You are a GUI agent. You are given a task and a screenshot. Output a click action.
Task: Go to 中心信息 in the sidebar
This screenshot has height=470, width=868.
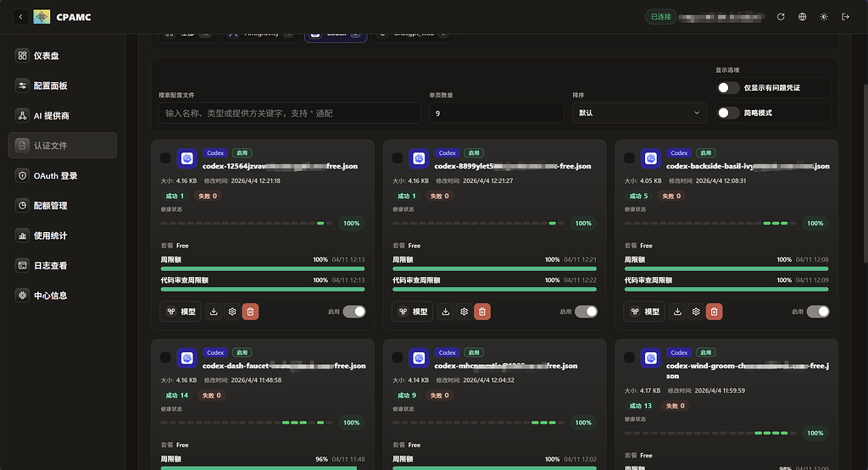tap(63, 296)
